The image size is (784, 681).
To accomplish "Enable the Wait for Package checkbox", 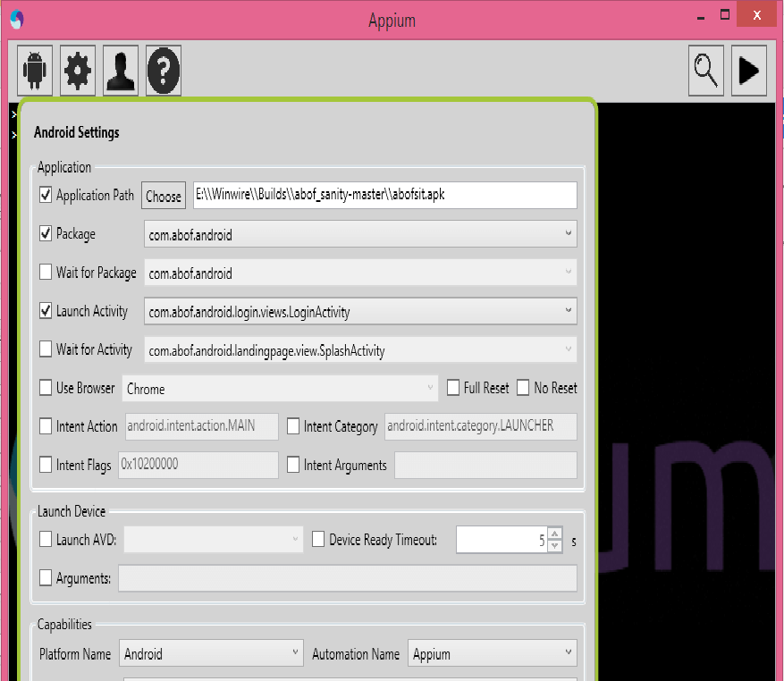I will [46, 272].
